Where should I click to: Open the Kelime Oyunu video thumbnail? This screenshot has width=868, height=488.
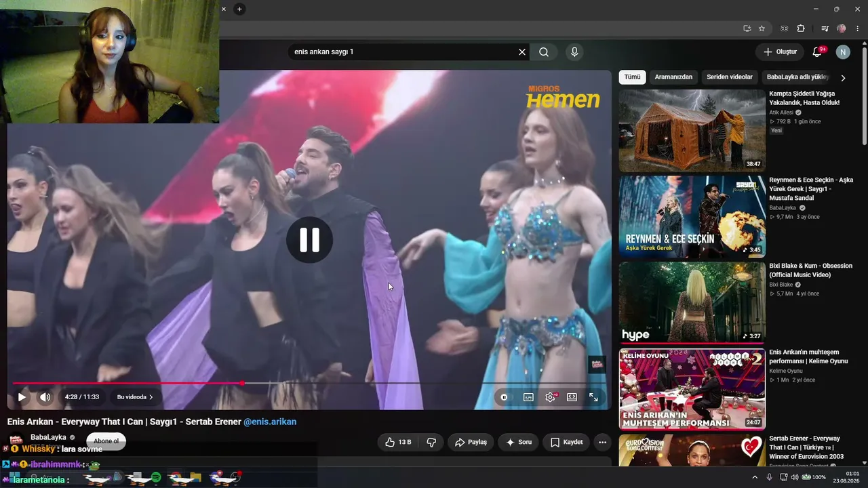692,389
